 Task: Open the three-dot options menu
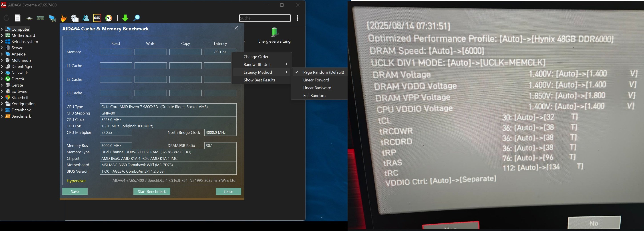[297, 18]
